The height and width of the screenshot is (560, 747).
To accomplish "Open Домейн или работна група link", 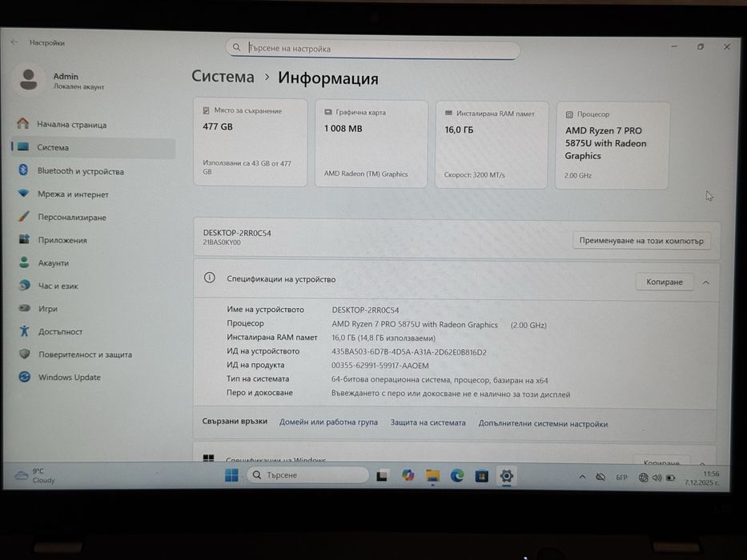I will pos(328,422).
